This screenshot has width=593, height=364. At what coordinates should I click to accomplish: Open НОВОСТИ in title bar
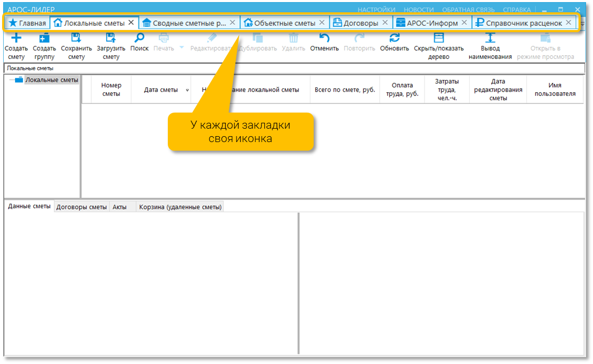pos(419,10)
